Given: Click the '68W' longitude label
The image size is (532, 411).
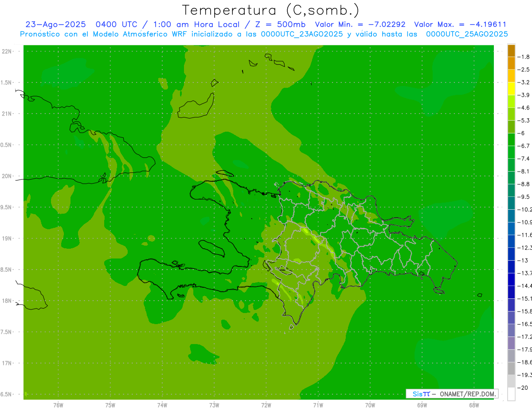Looking at the screenshot, I should [474, 405].
